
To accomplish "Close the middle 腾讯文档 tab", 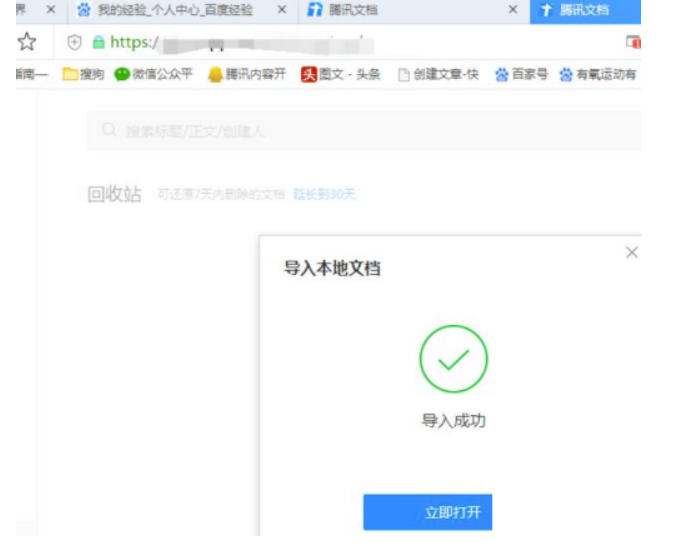I will (513, 9).
